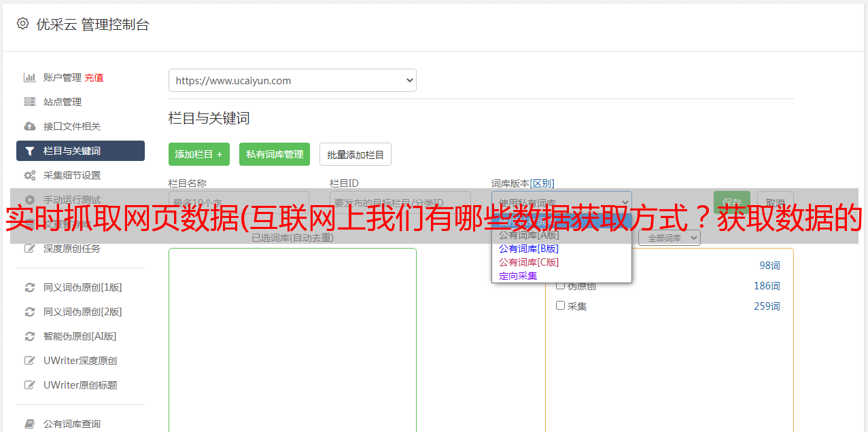Click the sync icon for 同义词伪原创[2版]
Screen dimensions: 868x432
29,312
